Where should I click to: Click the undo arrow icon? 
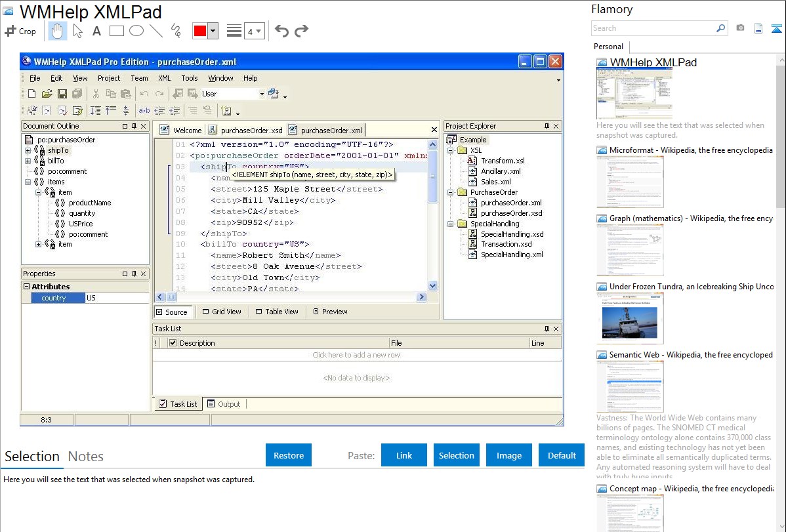tap(281, 31)
